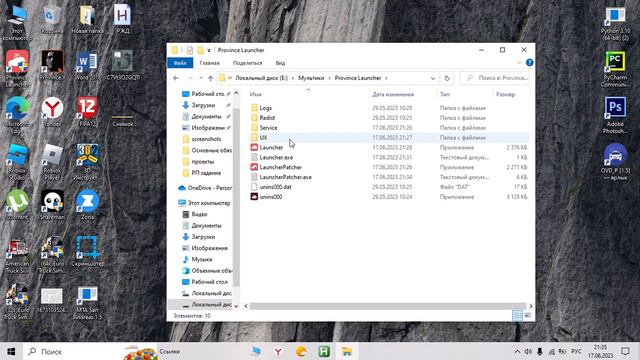The image size is (640, 360).
Task: Select the LauncherPatcher.exe text document
Action: coord(285,177)
